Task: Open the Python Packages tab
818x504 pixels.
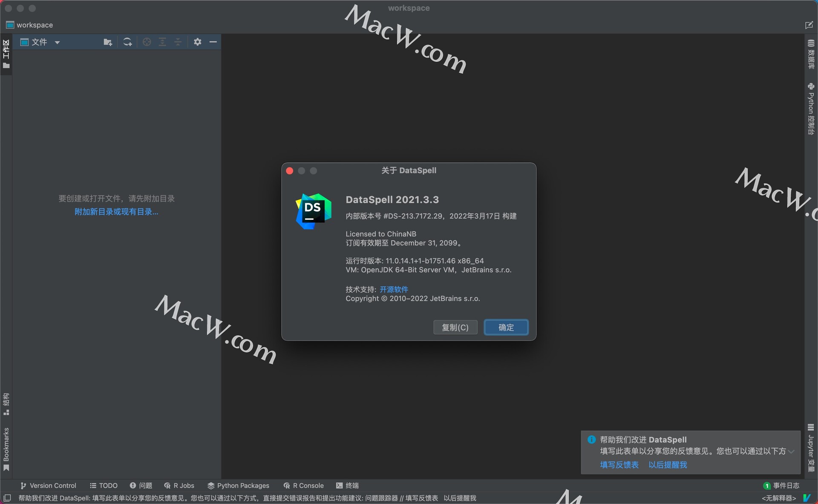Action: click(238, 486)
